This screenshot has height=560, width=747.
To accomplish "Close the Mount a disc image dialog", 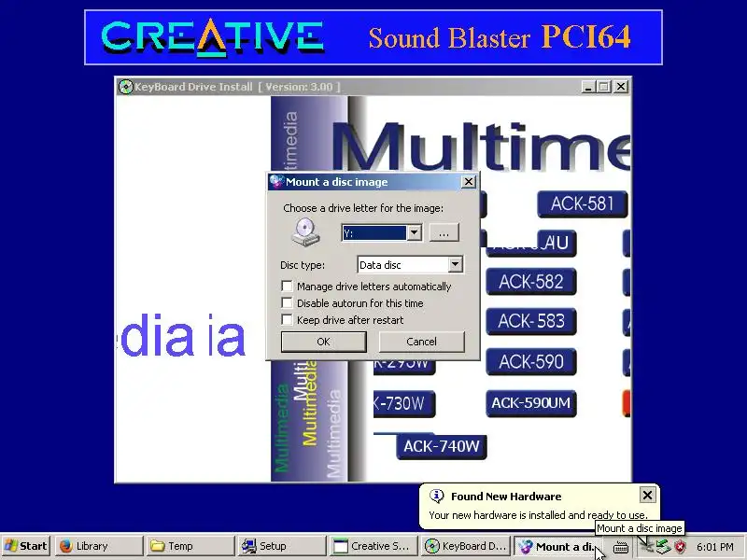I will [x=469, y=181].
